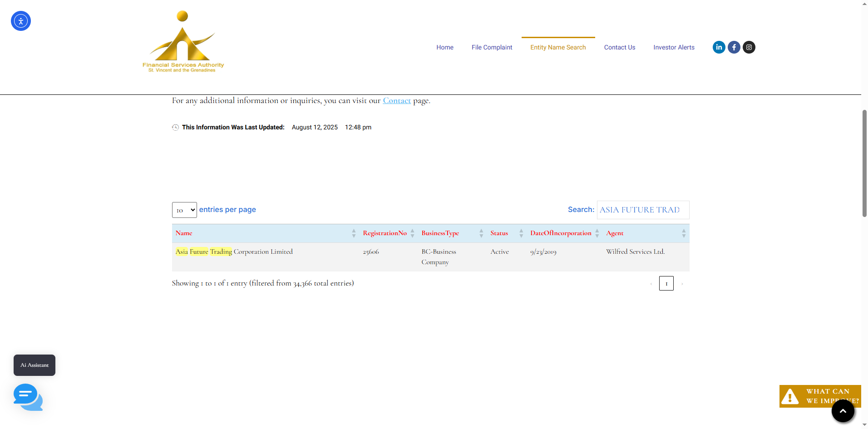This screenshot has height=429, width=868.
Task: Sort the table by Status column
Action: click(x=499, y=233)
